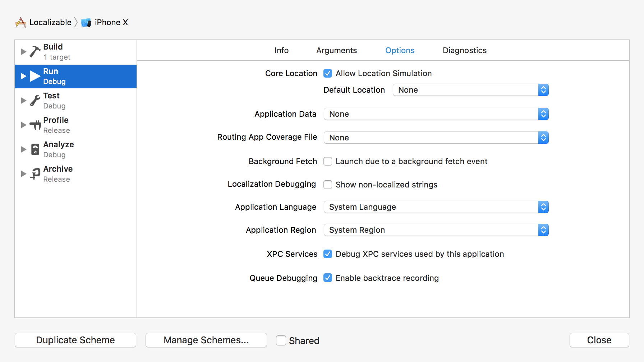Toggle the Shared scheme checkbox
Image resolution: width=644 pixels, height=362 pixels.
(x=281, y=340)
